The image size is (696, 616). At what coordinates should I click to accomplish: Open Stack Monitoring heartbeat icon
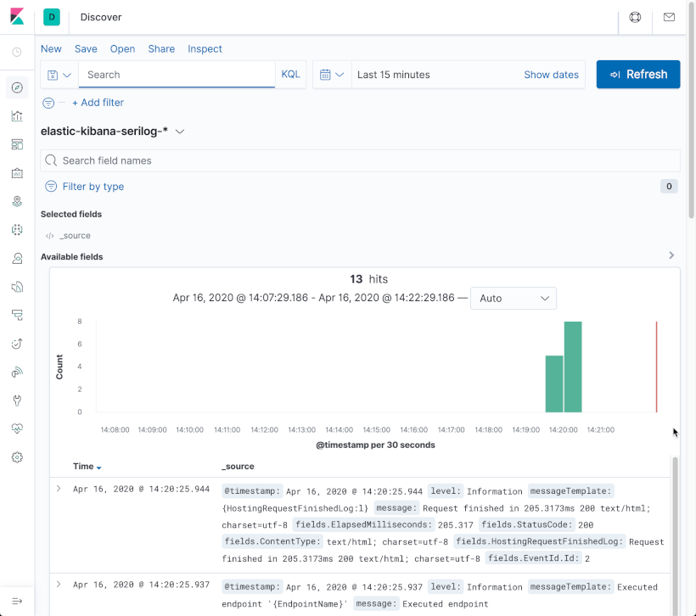click(17, 428)
